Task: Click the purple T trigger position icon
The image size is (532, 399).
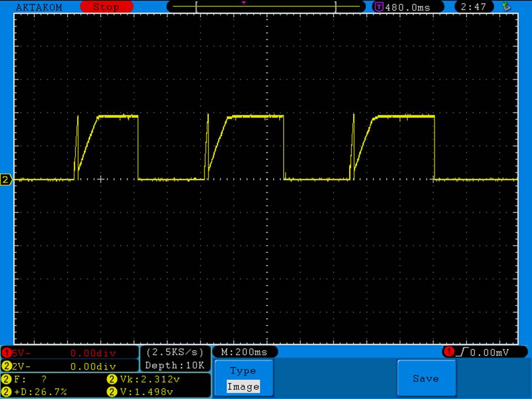Action: pos(379,7)
